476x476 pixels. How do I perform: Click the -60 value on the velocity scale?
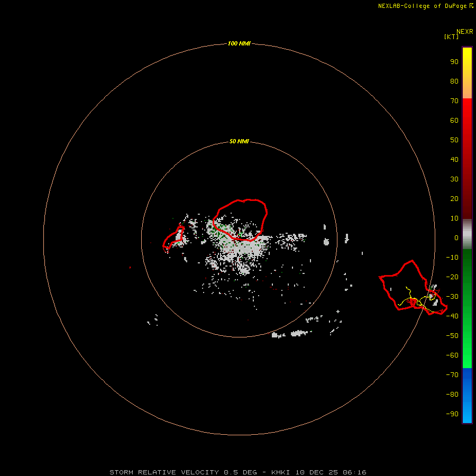[x=452, y=355]
